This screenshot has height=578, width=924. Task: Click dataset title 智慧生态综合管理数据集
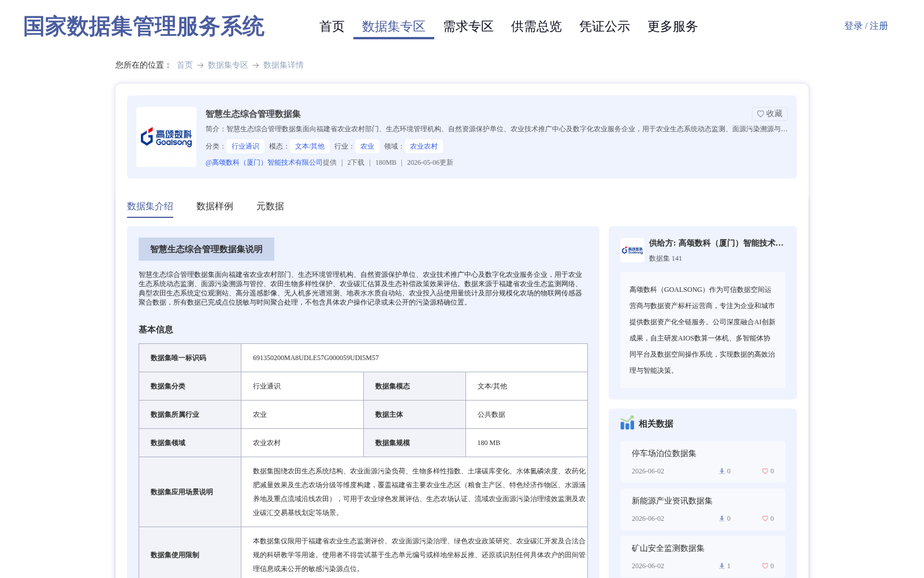click(253, 114)
